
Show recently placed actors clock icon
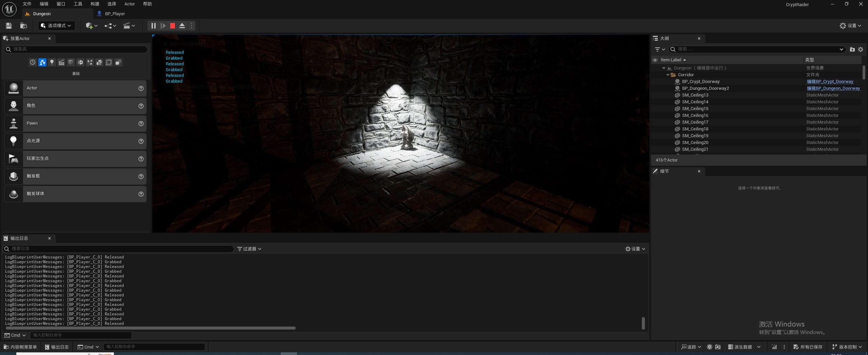(x=33, y=62)
